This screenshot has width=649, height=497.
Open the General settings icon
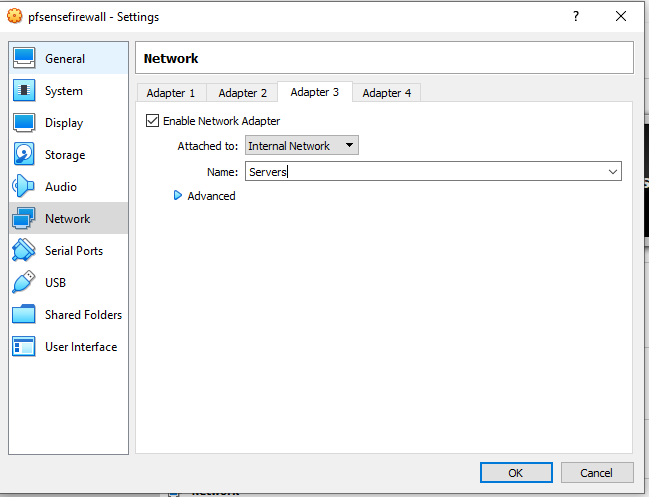pos(24,58)
